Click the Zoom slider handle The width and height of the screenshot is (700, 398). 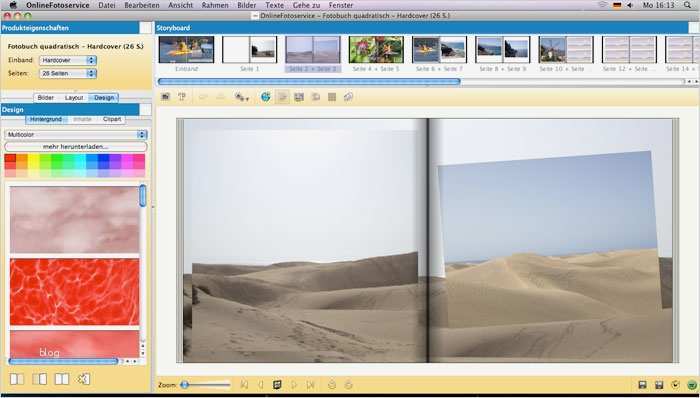[184, 385]
